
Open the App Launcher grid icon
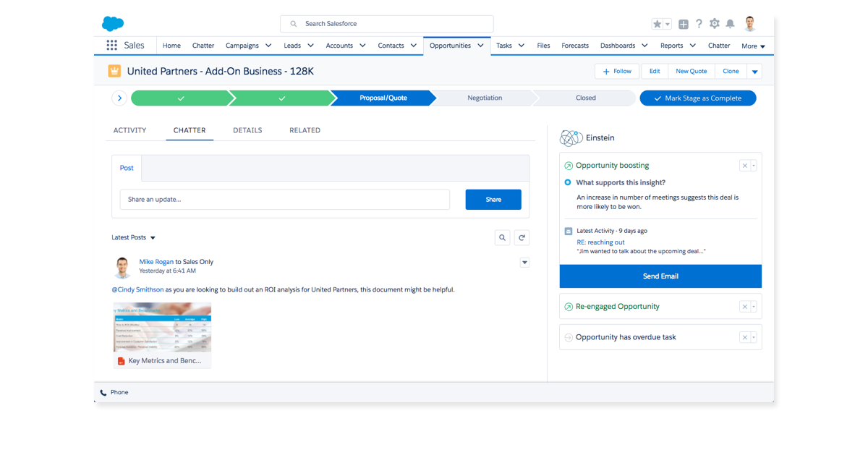(x=111, y=46)
